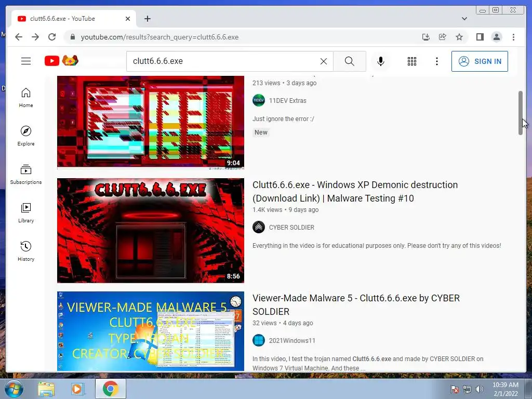Open the CYBER SOLDIER channel avatar

coord(259,228)
